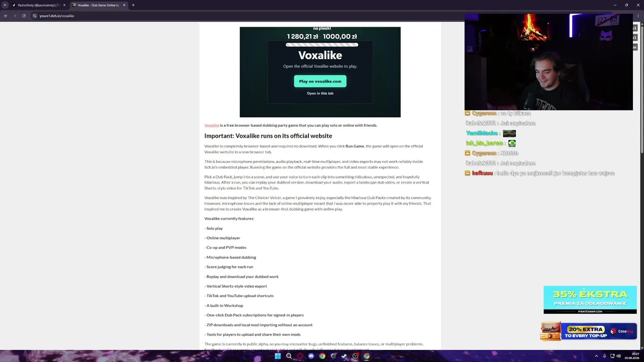Screen dimensions: 644x362
Task: Show hidden system tray icons
Action: tap(596, 356)
